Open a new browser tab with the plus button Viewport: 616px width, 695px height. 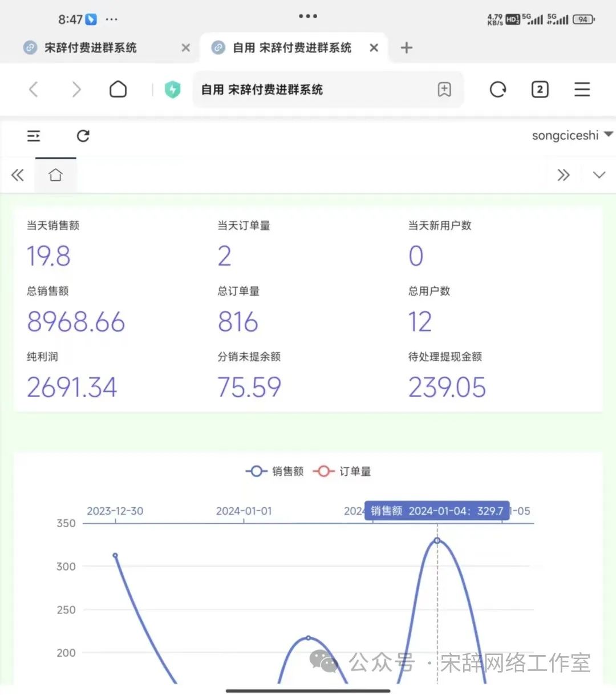406,48
